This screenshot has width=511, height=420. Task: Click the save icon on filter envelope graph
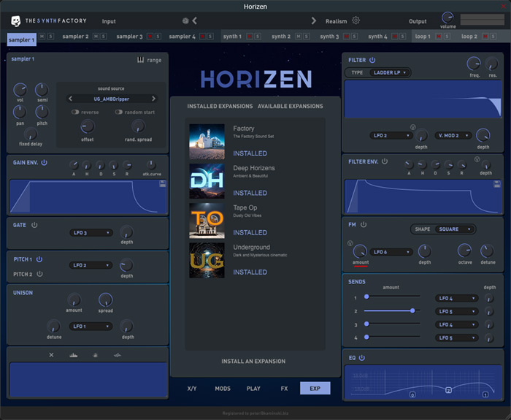[x=497, y=184]
